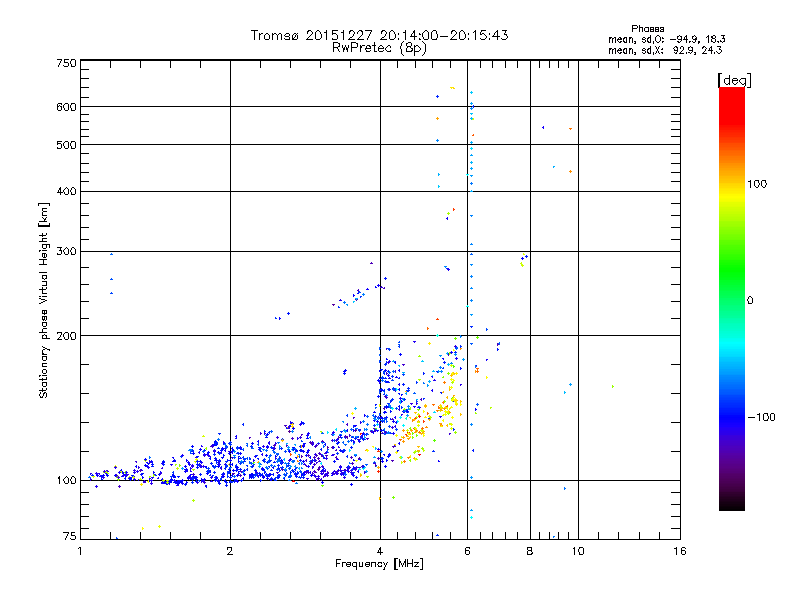Click the x-axis tick label '10'
800x600 pixels.
578,551
